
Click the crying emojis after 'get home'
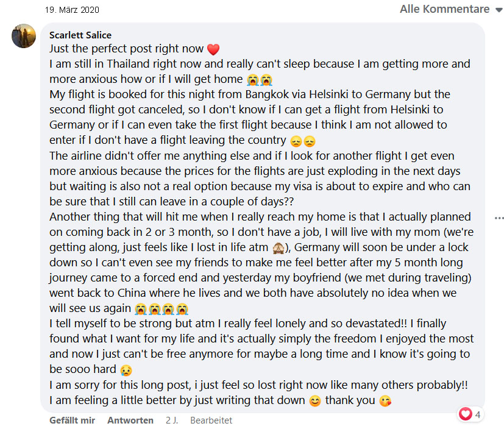point(260,80)
